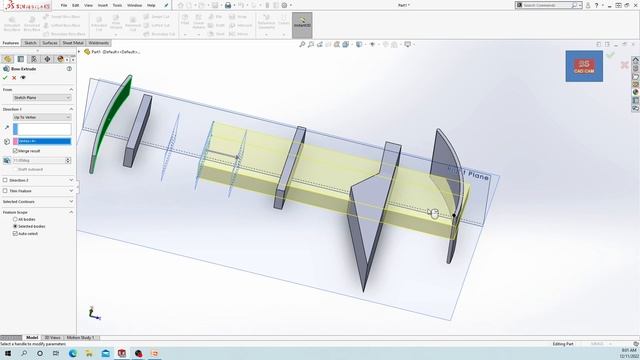Open the Edit menu
The width and height of the screenshot is (640, 360).
pos(76,5)
